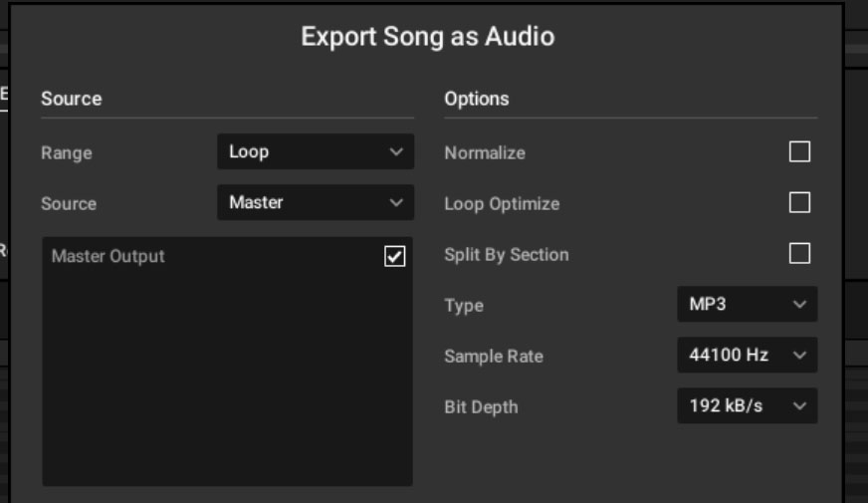Uncheck the Master Output checkbox

click(x=395, y=256)
